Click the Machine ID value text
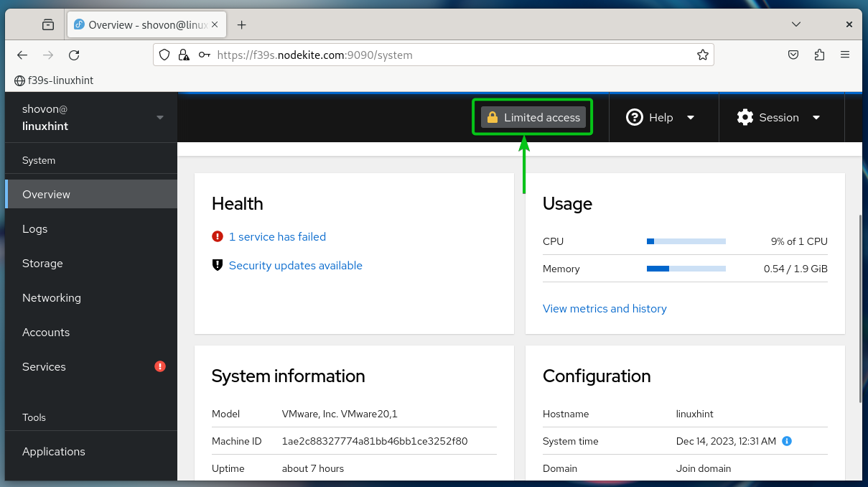The height and width of the screenshot is (487, 868). click(375, 441)
